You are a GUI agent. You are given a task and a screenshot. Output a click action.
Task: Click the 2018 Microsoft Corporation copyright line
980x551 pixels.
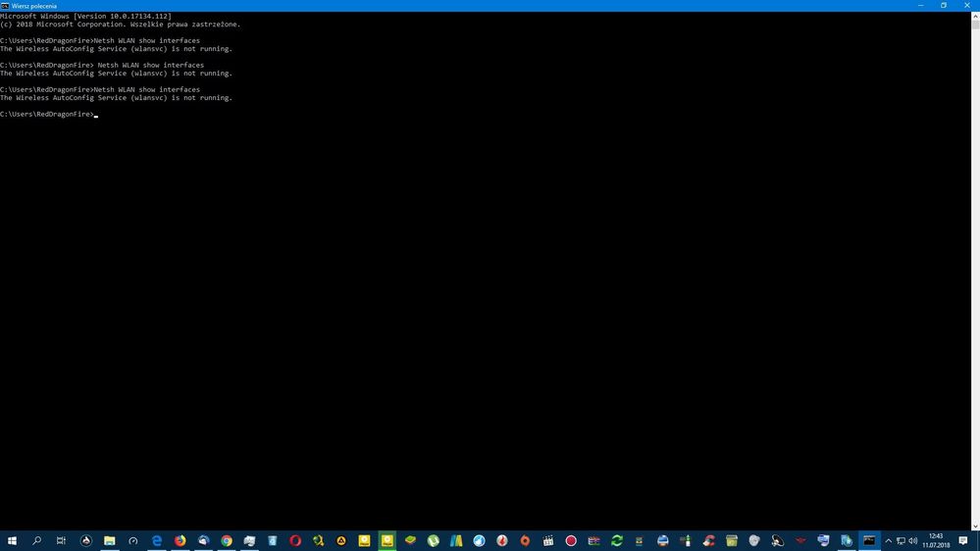120,25
